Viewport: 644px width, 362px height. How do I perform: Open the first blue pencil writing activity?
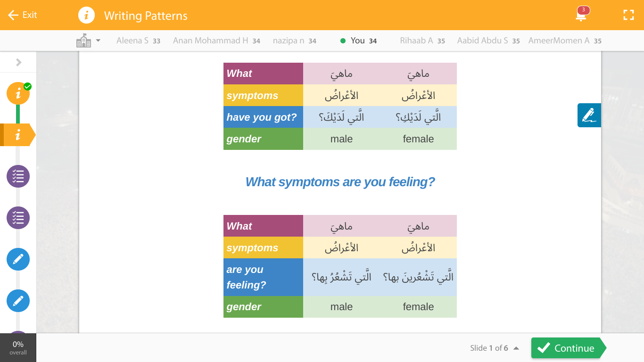pos(18,259)
